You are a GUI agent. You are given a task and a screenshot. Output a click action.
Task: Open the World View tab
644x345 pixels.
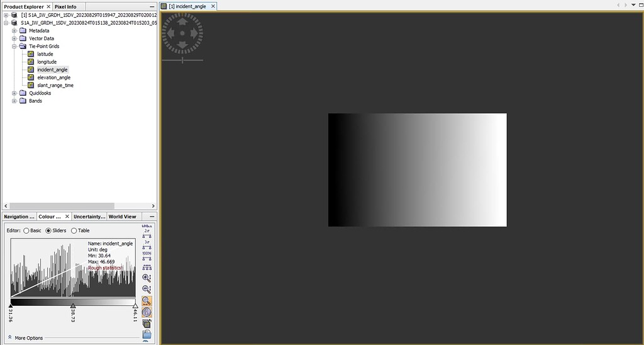pos(122,217)
